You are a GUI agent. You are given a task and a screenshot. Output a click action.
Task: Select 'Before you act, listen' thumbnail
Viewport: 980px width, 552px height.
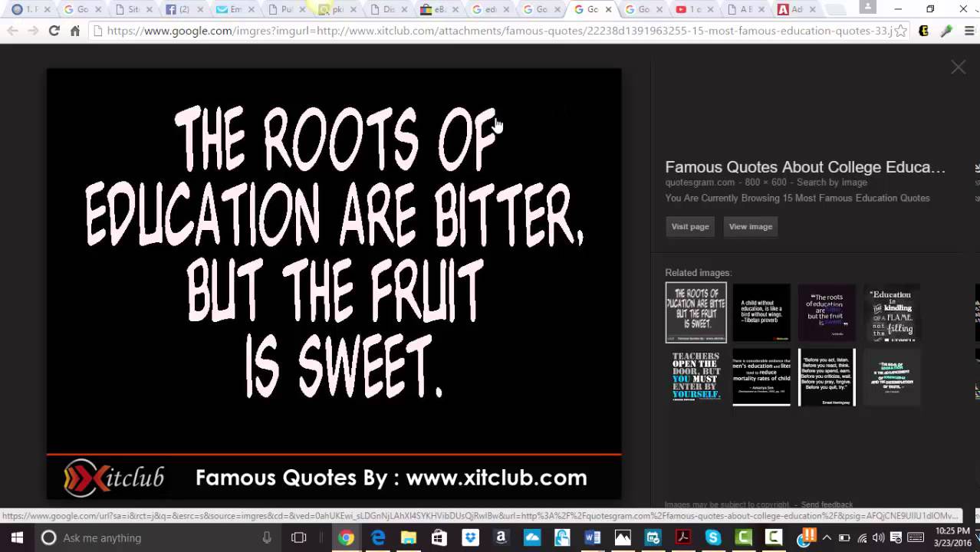pos(827,376)
